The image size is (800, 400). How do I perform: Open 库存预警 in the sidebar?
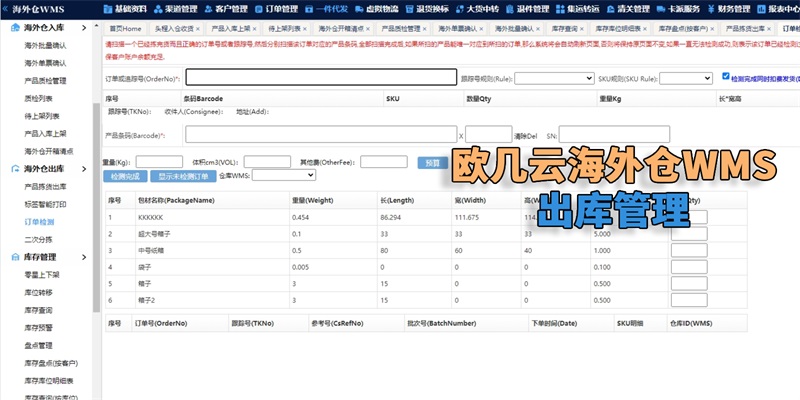pyautogui.click(x=38, y=328)
